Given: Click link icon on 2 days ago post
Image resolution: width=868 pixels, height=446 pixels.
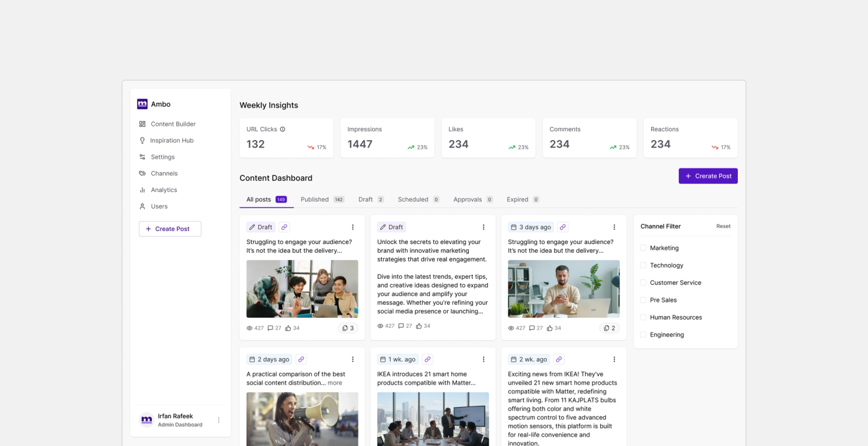Looking at the screenshot, I should click(x=301, y=359).
